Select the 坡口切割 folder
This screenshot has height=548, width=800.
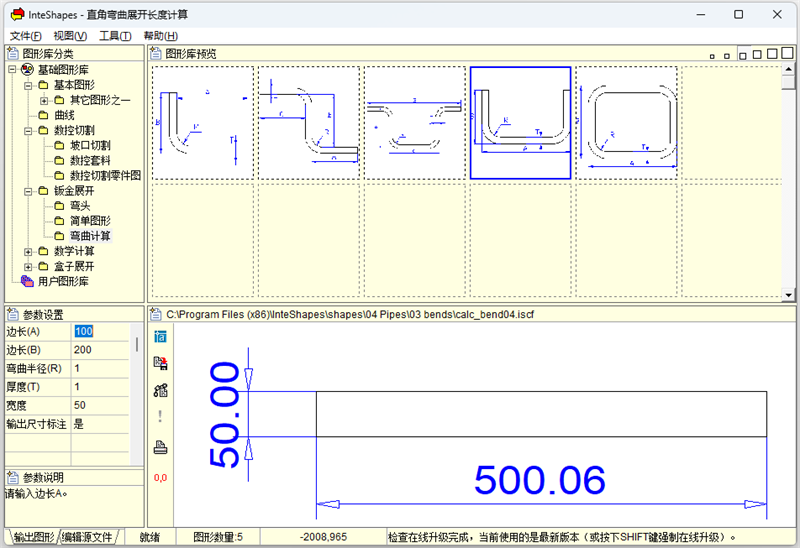click(90, 145)
